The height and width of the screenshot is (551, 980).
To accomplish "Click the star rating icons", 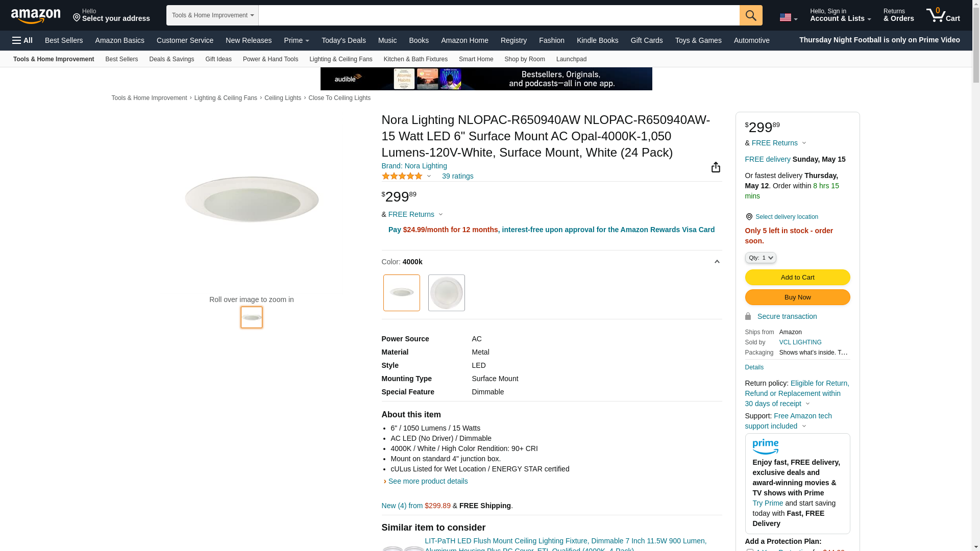I will 402,176.
